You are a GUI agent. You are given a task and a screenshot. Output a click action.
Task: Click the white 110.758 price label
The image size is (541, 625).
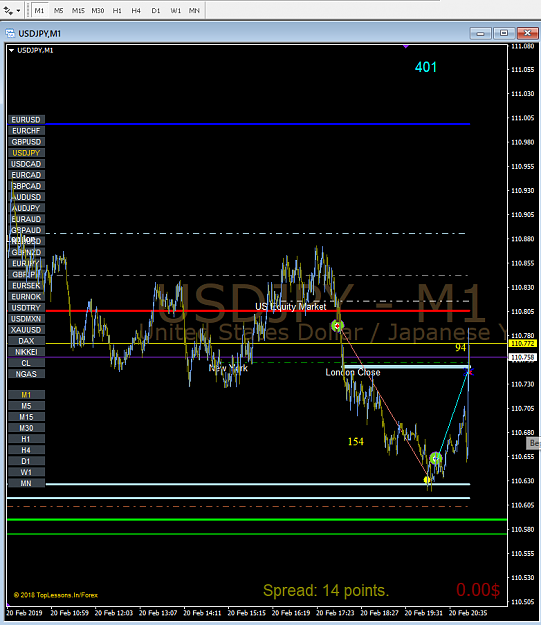tap(523, 357)
